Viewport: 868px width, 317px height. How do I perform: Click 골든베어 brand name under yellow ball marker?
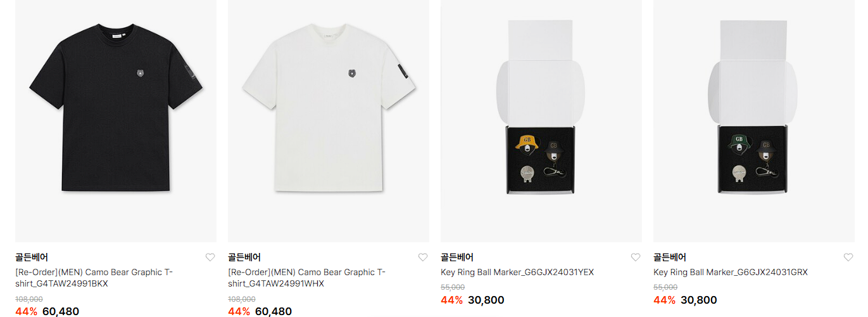pyautogui.click(x=457, y=257)
